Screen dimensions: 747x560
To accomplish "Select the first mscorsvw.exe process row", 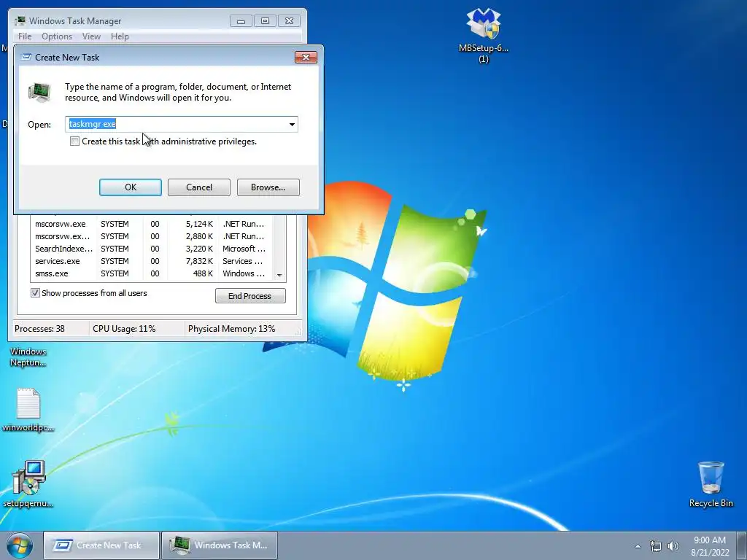I will point(152,224).
